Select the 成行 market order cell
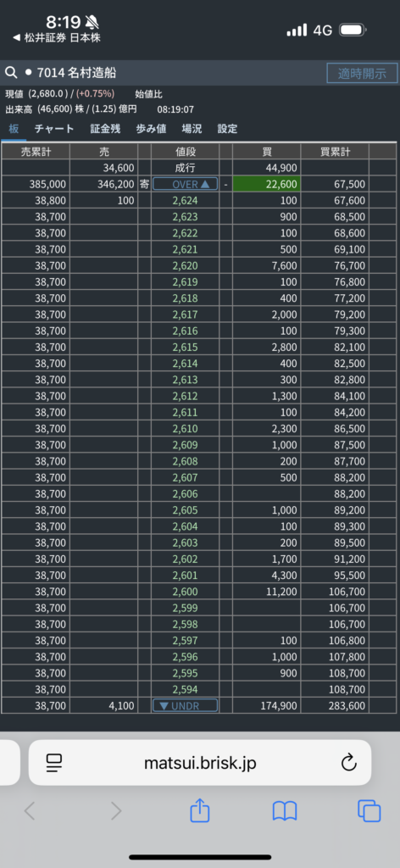This screenshot has height=868, width=400. [185, 168]
